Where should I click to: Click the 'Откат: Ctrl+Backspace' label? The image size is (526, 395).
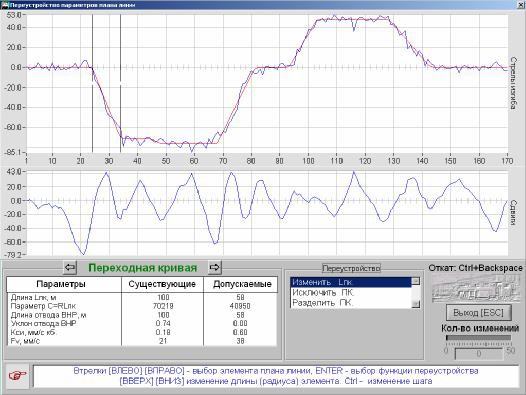[476, 268]
